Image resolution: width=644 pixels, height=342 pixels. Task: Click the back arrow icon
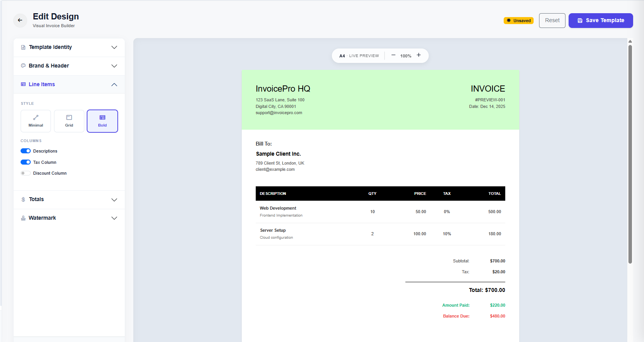click(20, 20)
